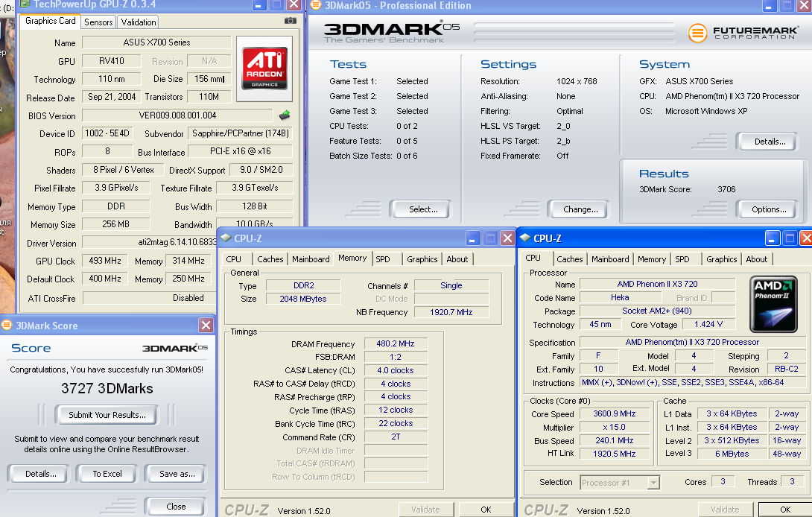The width and height of the screenshot is (812, 517).
Task: Open the Processor #1 selection dropdown
Action: 653,482
